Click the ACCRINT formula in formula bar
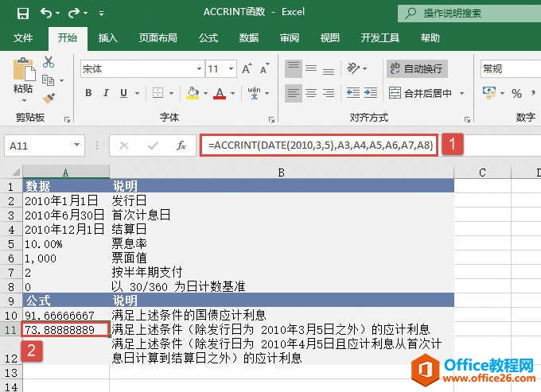Image resolution: width=541 pixels, height=392 pixels. (x=320, y=146)
